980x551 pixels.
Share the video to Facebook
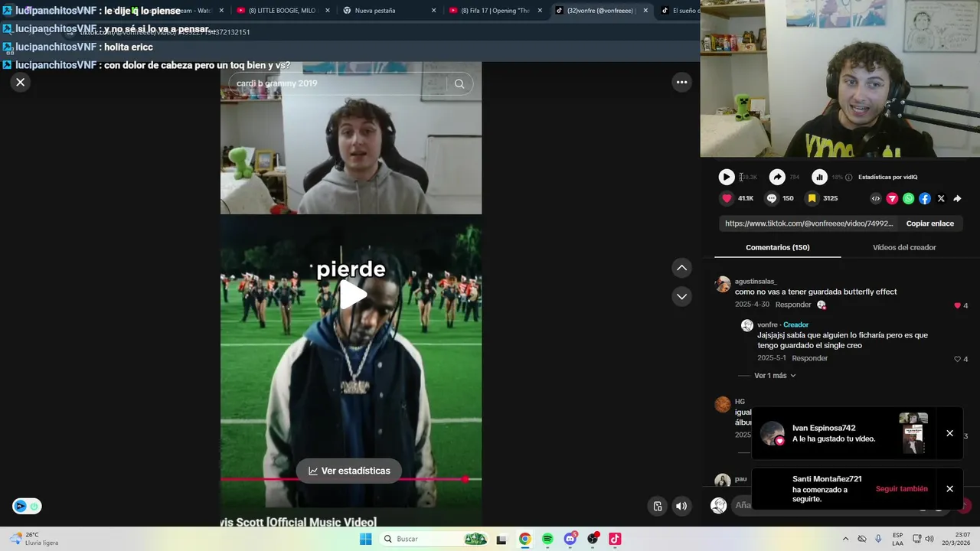[x=925, y=198]
